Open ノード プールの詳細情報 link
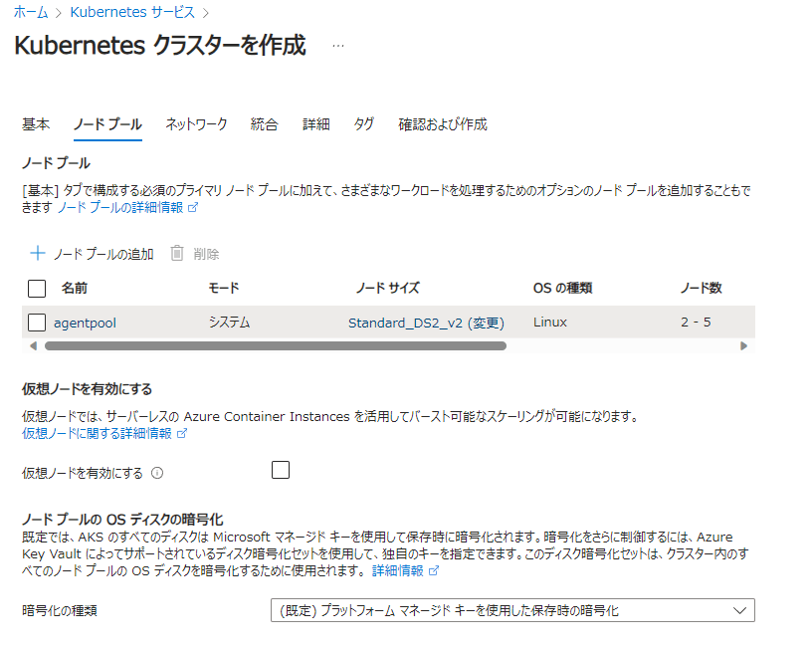 coord(120,208)
